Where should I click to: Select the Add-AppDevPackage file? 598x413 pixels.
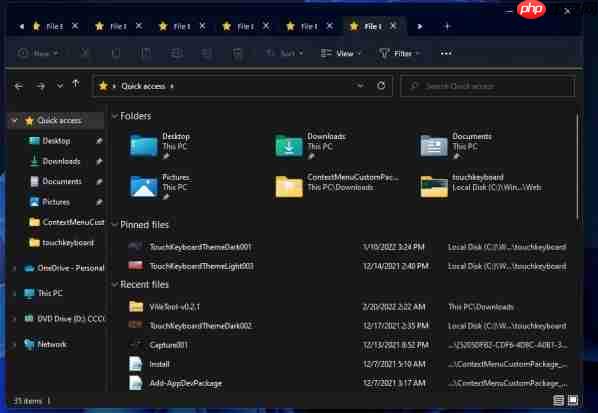(x=347, y=383)
